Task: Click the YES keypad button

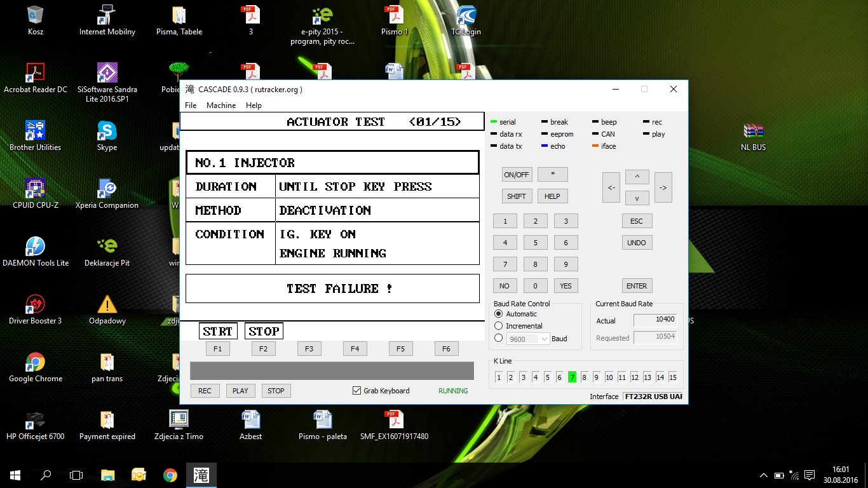Action: [x=566, y=286]
